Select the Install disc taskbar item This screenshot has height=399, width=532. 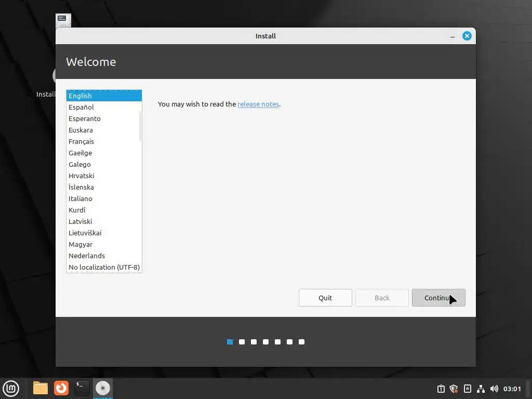click(x=103, y=388)
